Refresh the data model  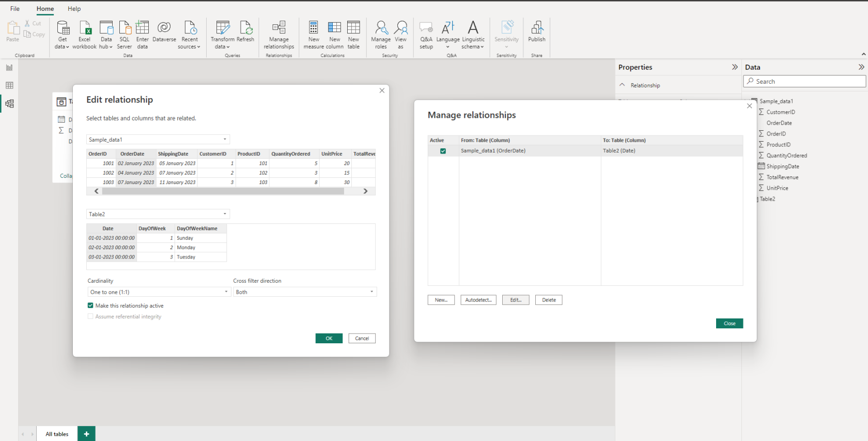pos(245,32)
